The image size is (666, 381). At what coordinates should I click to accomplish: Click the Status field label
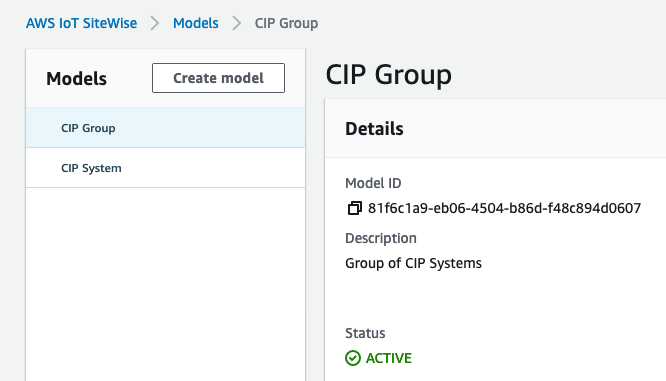[365, 333]
